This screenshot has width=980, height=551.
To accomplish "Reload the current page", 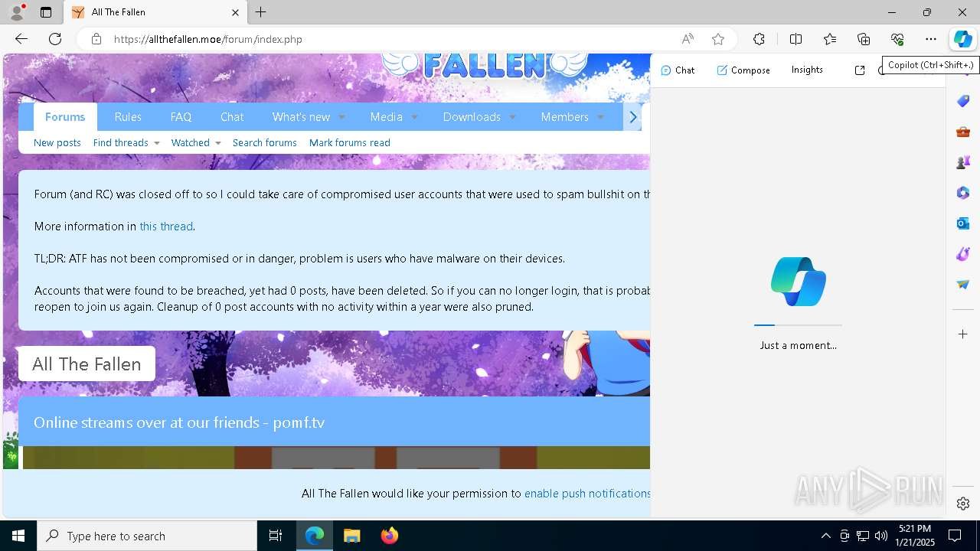I will pos(54,39).
